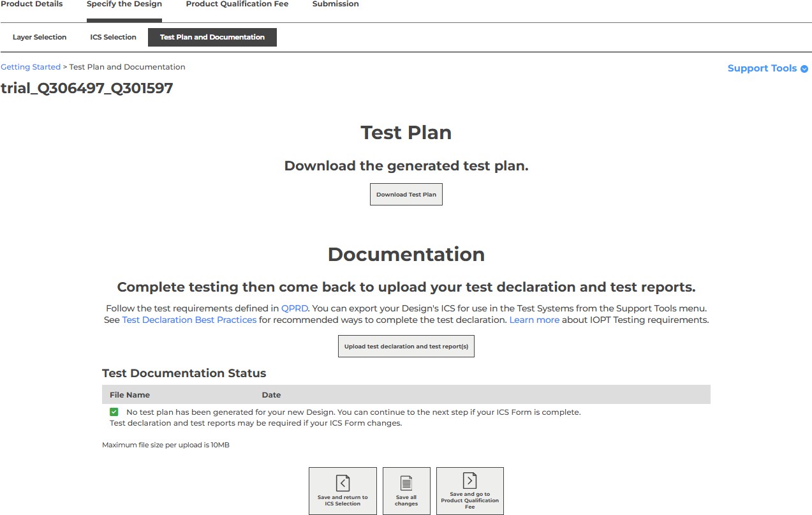Viewport: 812px width, 515px height.
Task: Open the QPRD link
Action: [x=294, y=308]
